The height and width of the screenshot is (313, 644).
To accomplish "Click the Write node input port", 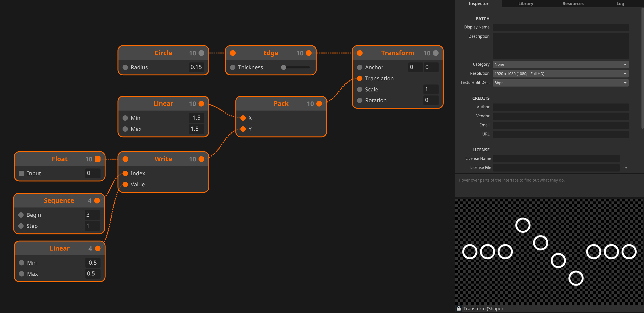I will tap(125, 159).
